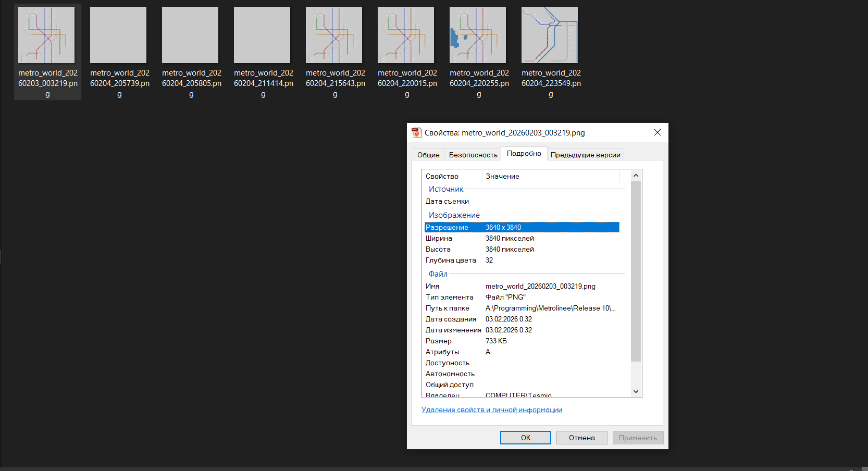868x471 pixels.
Task: Select the metro_world_20260204_220015.png thumbnail
Action: click(x=406, y=35)
